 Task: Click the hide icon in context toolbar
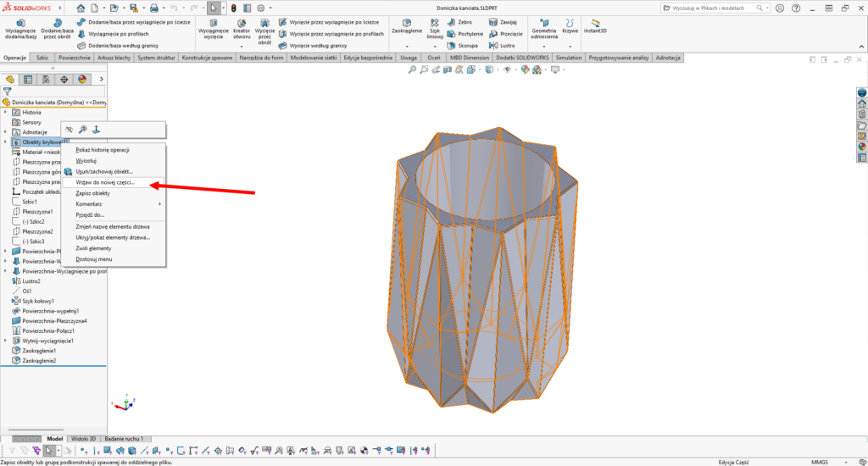[x=70, y=130]
